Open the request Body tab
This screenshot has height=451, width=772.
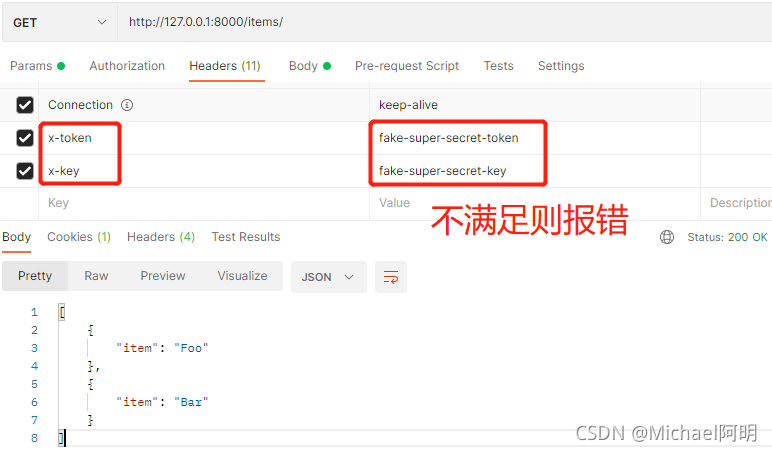coord(310,66)
